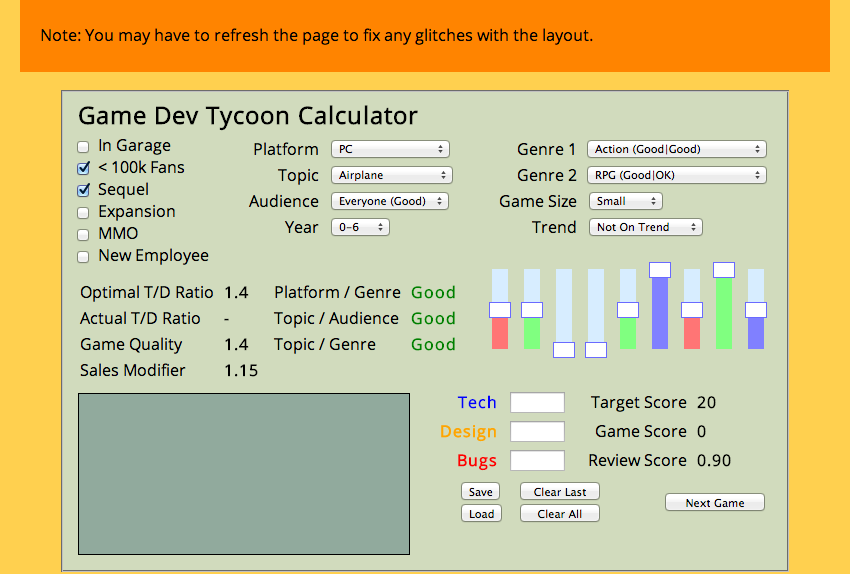Expand the Trend dropdown

click(646, 227)
